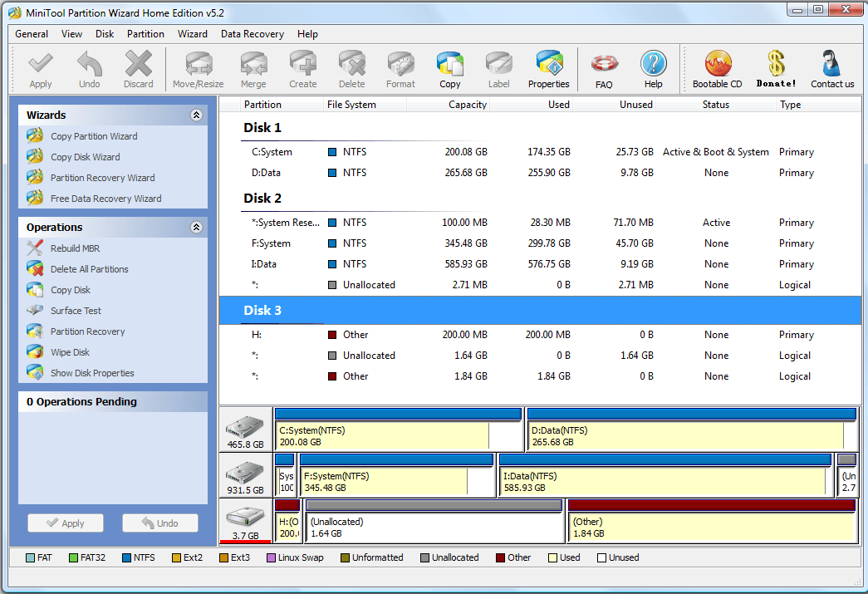Select the Disk 3 header row
Image resolution: width=868 pixels, height=594 pixels.
click(x=540, y=311)
